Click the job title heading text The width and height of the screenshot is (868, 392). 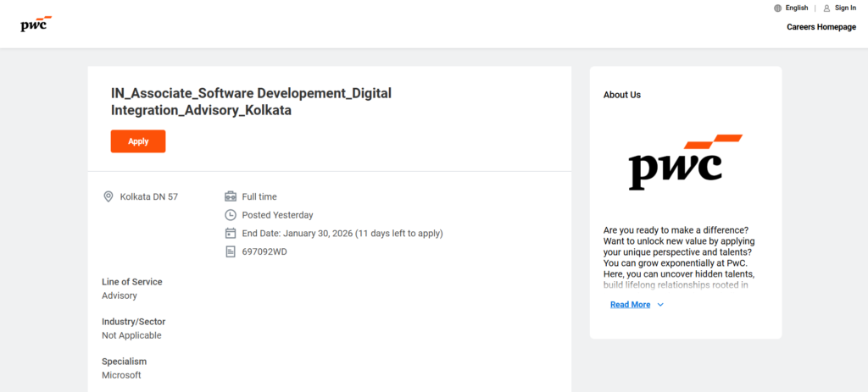click(x=251, y=101)
